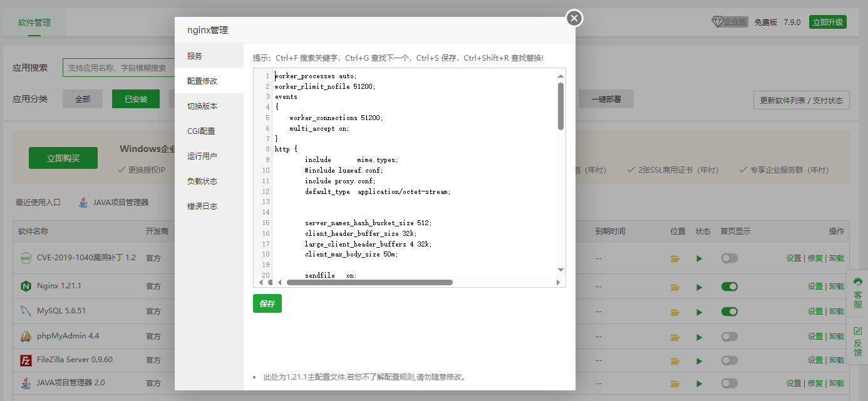Click 设置 link for phpMyAdmin row
868x401 pixels.
tap(815, 336)
